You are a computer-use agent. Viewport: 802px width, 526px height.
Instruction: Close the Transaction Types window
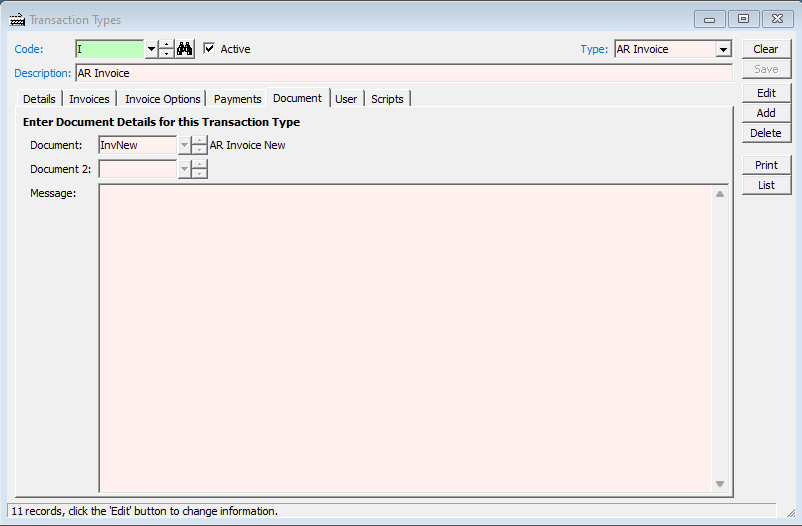click(x=777, y=19)
